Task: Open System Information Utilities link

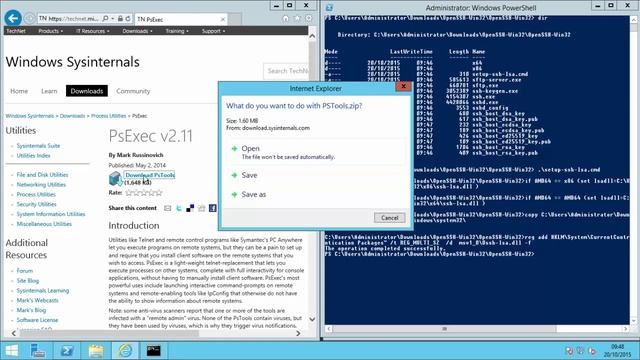Action: tap(51, 214)
